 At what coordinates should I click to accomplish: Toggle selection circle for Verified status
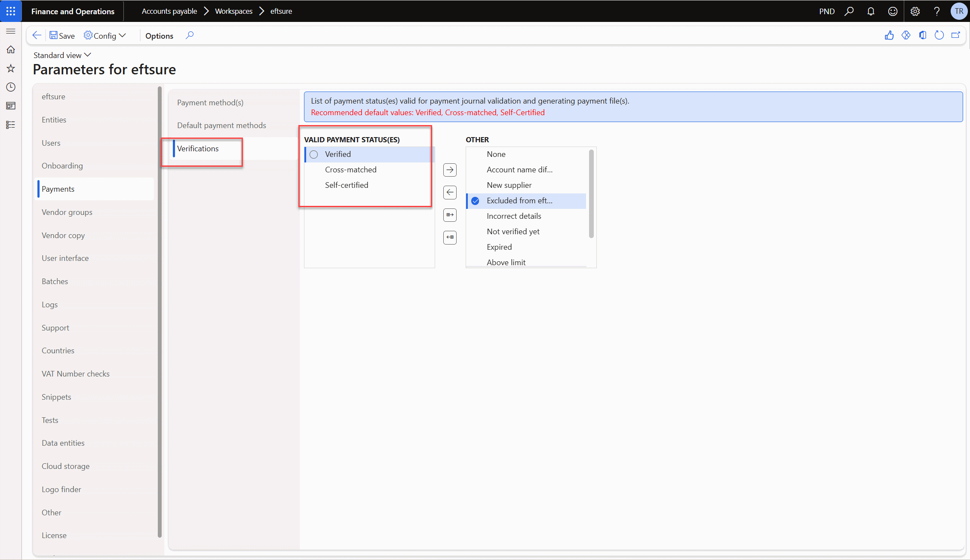(x=314, y=154)
